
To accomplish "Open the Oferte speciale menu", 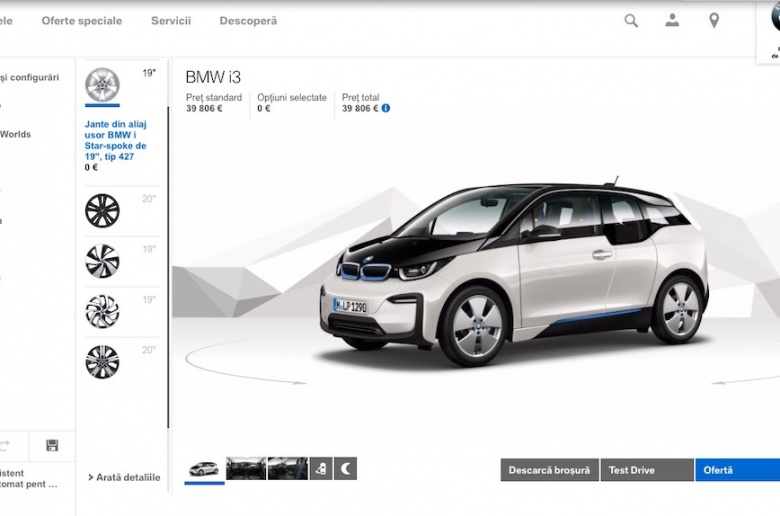I will (x=81, y=21).
